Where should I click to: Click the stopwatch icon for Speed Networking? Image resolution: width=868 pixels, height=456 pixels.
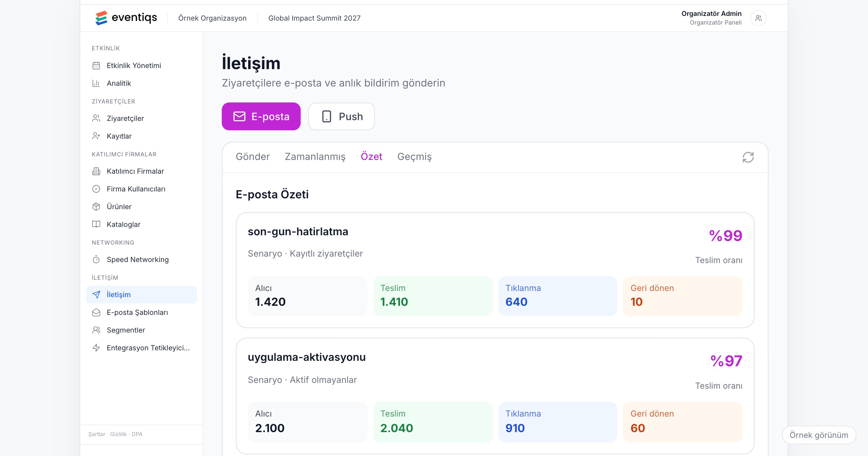click(x=96, y=259)
